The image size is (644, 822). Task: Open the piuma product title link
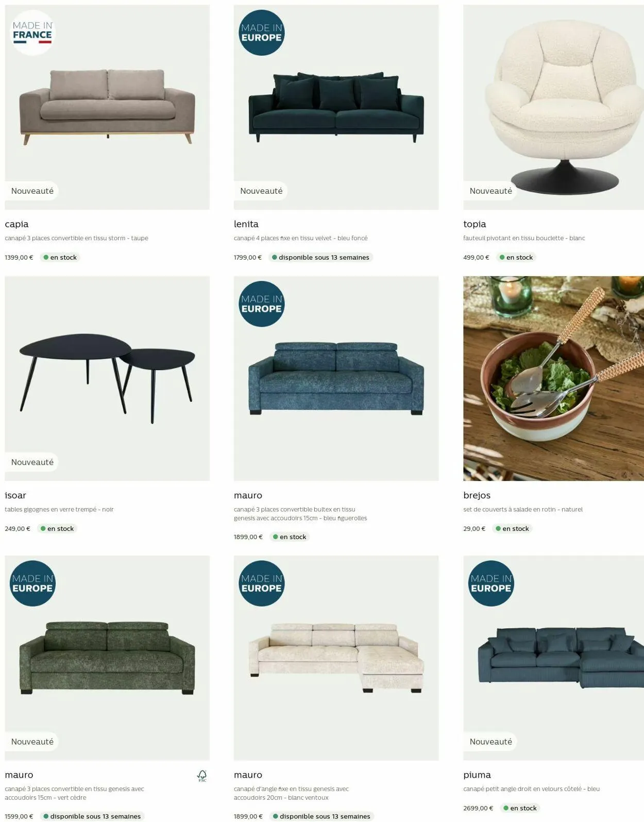(x=477, y=775)
